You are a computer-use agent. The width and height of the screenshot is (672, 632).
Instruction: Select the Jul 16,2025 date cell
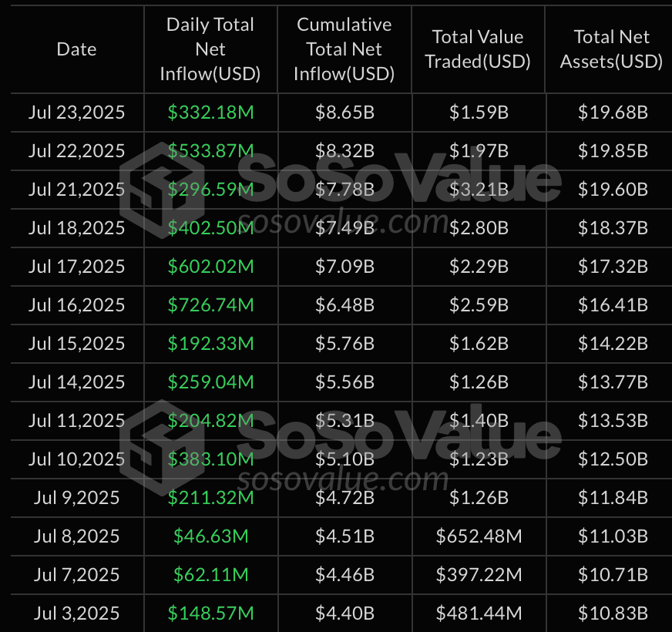click(76, 305)
